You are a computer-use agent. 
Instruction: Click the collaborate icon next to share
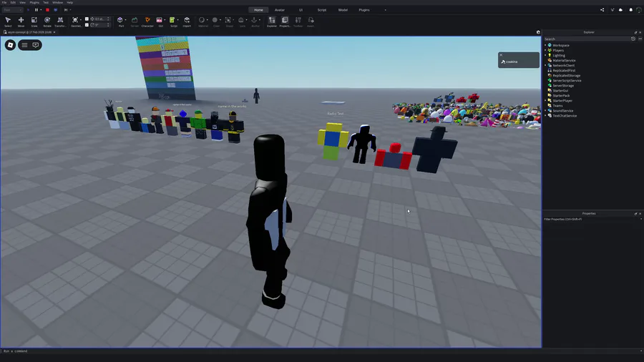613,10
